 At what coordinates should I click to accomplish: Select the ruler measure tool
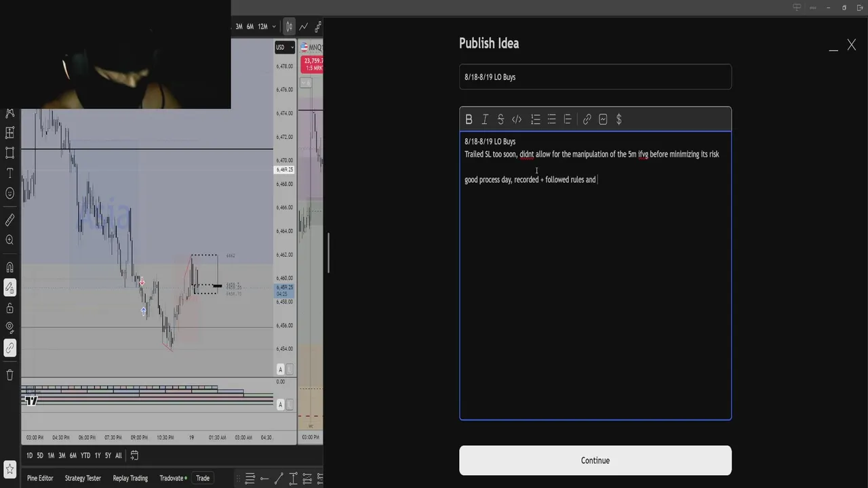(9, 220)
